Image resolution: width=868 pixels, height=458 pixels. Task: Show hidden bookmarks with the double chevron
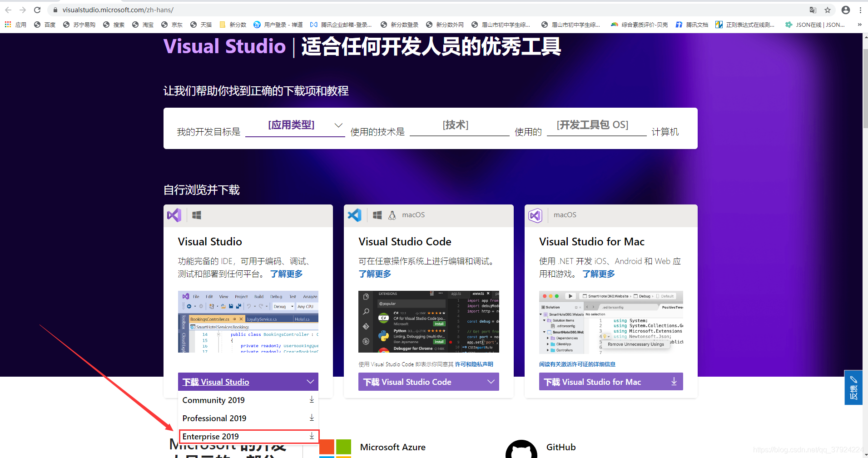tap(859, 25)
